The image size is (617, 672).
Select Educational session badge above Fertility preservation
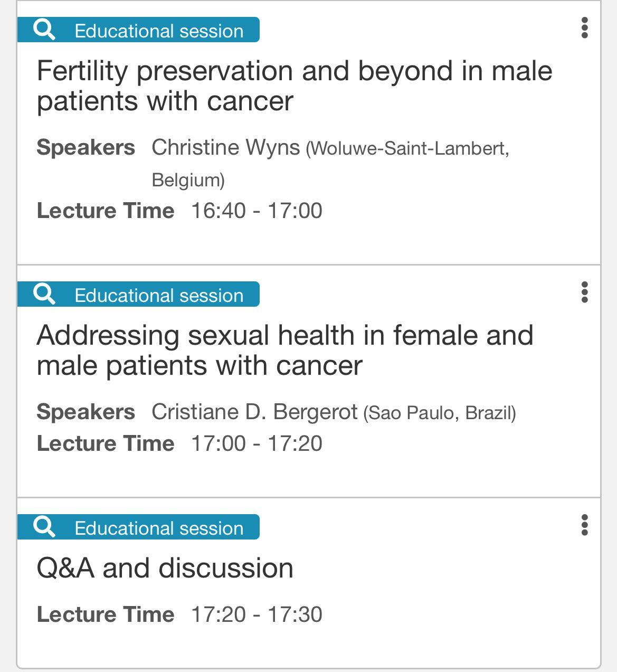(x=138, y=30)
